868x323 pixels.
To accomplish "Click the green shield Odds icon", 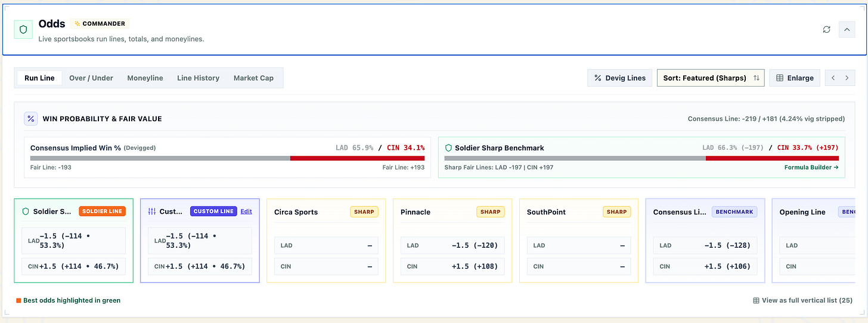I will [x=23, y=29].
